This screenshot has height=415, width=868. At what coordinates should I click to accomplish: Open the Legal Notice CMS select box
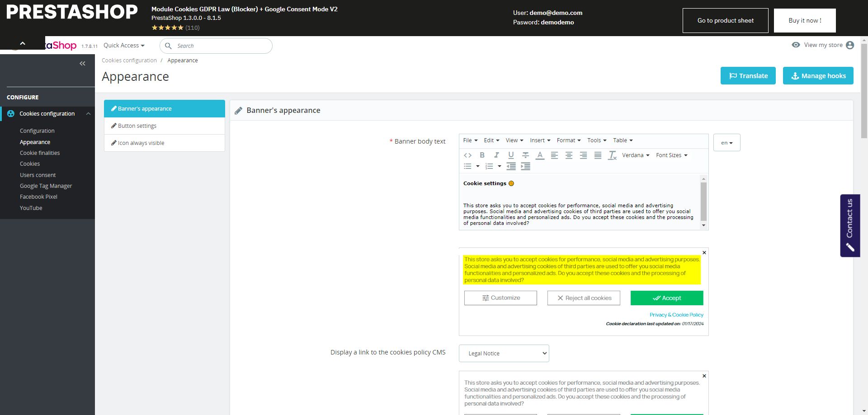tap(504, 354)
